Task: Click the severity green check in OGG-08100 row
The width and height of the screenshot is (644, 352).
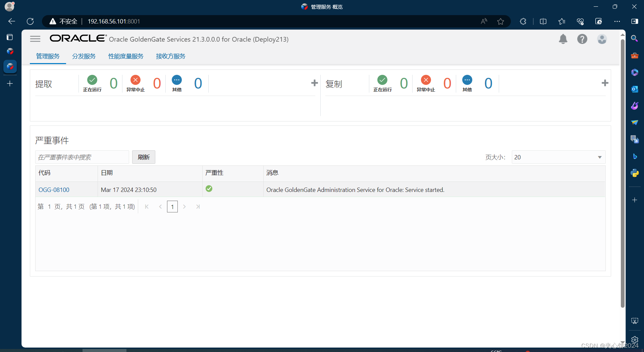Action: pyautogui.click(x=209, y=189)
